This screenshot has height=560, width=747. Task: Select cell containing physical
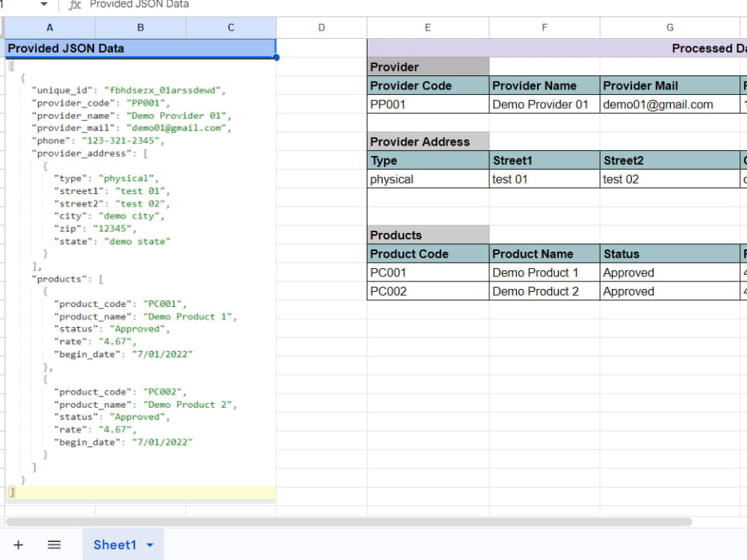click(x=428, y=179)
